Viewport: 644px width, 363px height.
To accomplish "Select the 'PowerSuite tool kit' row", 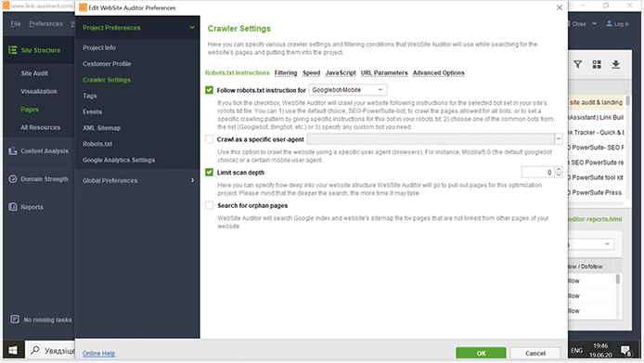I will tap(597, 177).
